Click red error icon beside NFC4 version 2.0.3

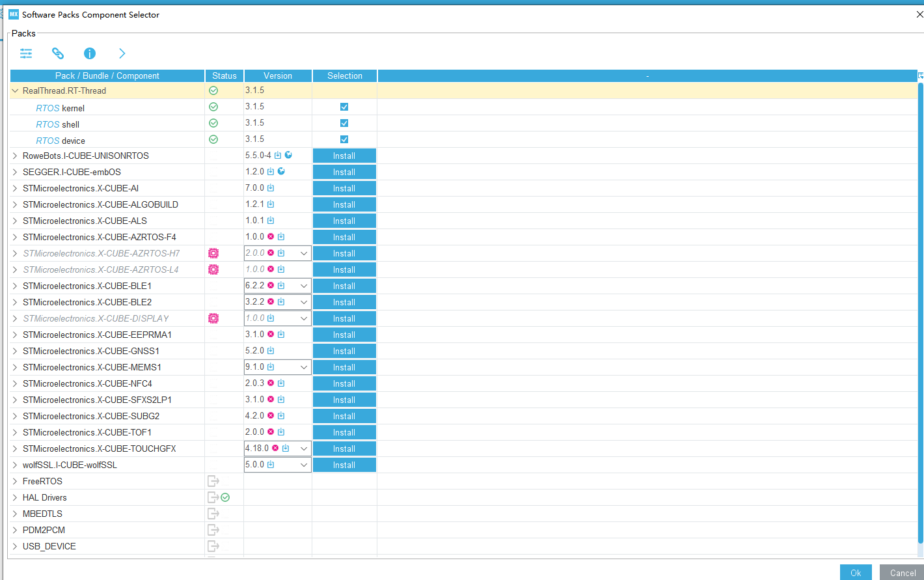point(271,383)
